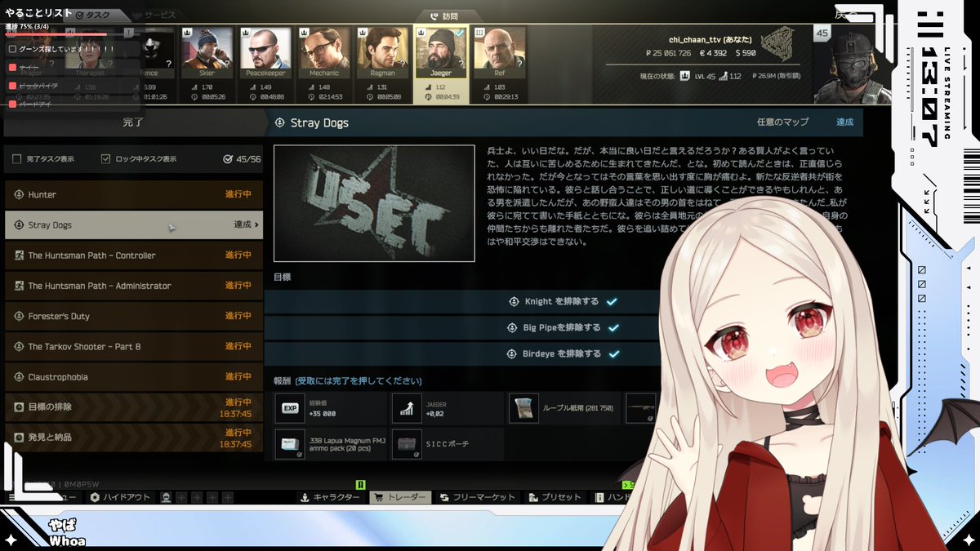Click the Huntsman Path Controller quest icon
Screen dimensions: 980x551
coord(19,256)
